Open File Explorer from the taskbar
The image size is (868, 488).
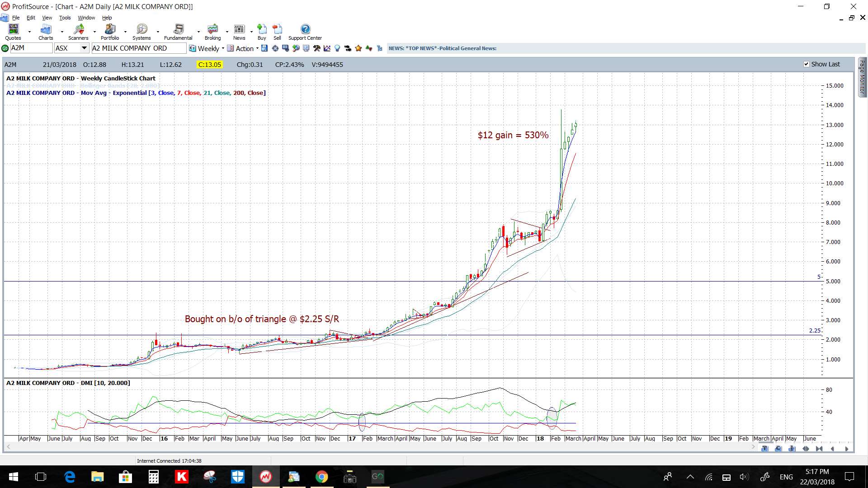tap(98, 477)
